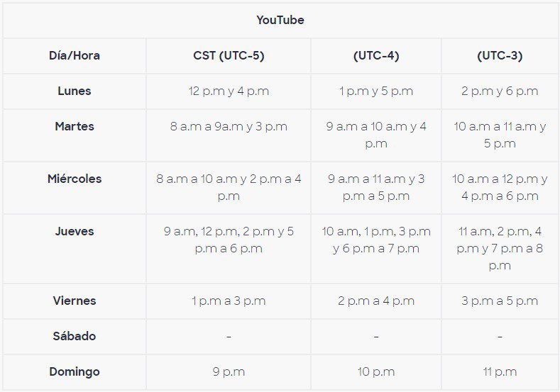Select the Viernes row label
This screenshot has height=392, width=560.
[x=75, y=301]
